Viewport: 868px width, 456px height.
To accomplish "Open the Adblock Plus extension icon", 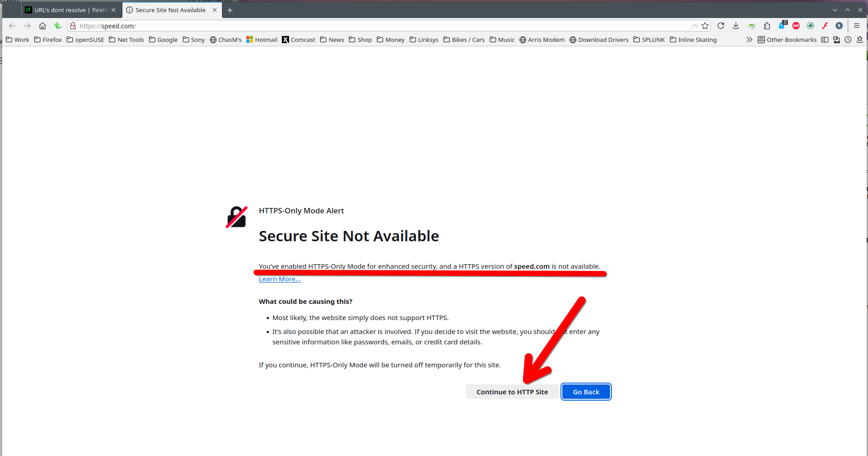I will [796, 26].
